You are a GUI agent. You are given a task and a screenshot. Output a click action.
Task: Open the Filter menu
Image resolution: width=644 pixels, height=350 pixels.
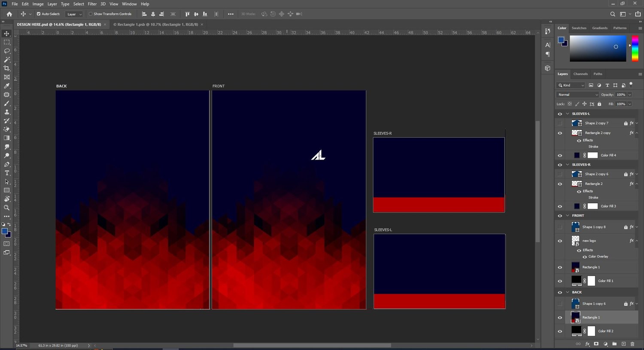(92, 4)
